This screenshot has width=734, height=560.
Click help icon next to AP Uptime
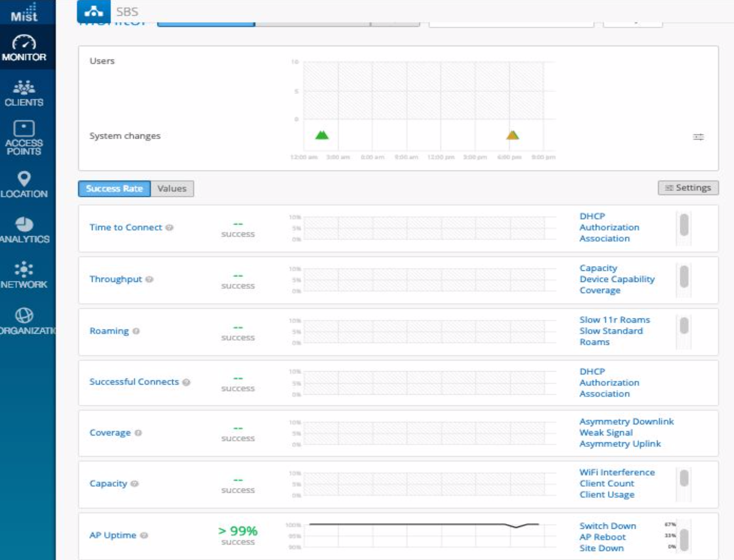(x=144, y=535)
